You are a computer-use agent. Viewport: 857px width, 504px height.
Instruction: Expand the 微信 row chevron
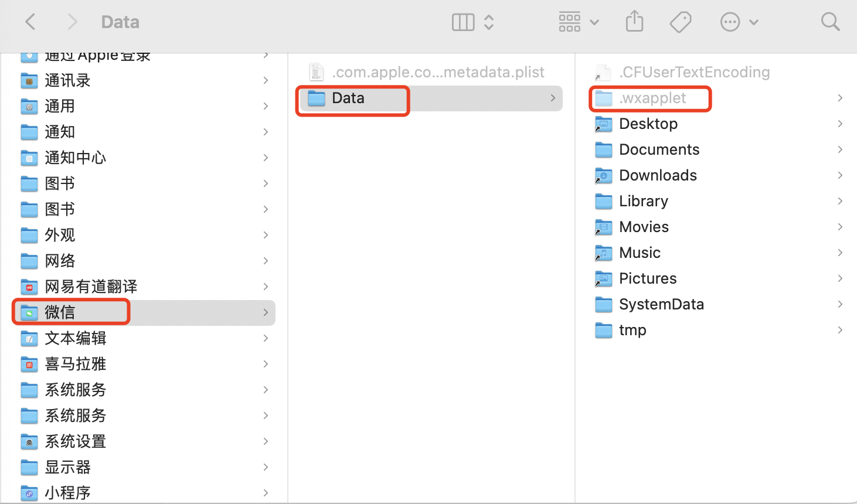tap(266, 312)
